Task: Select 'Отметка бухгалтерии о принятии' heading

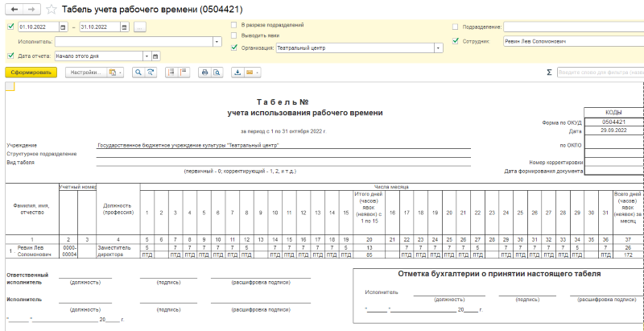Action: (499, 274)
